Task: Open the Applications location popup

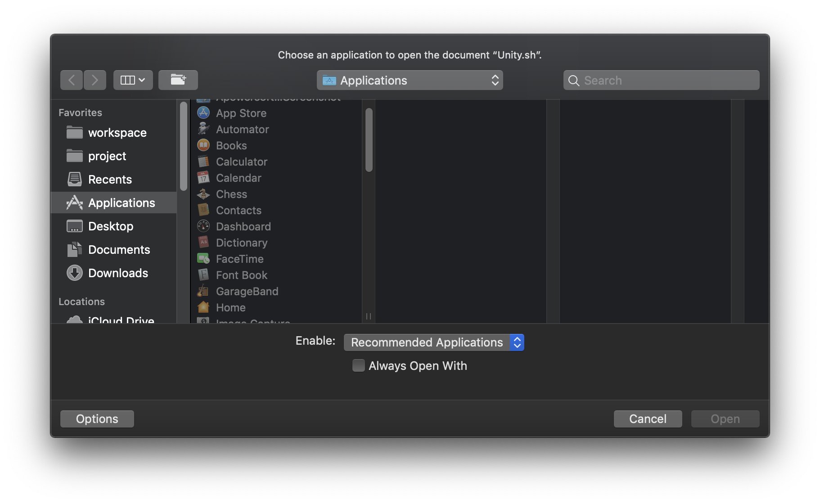Action: 410,80
